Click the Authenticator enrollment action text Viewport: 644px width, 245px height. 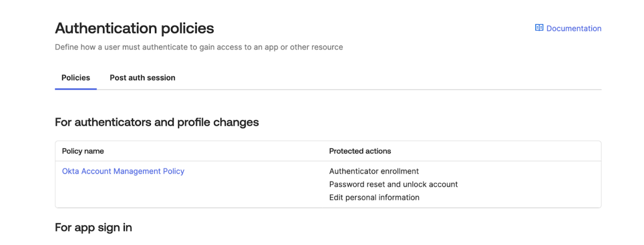374,172
